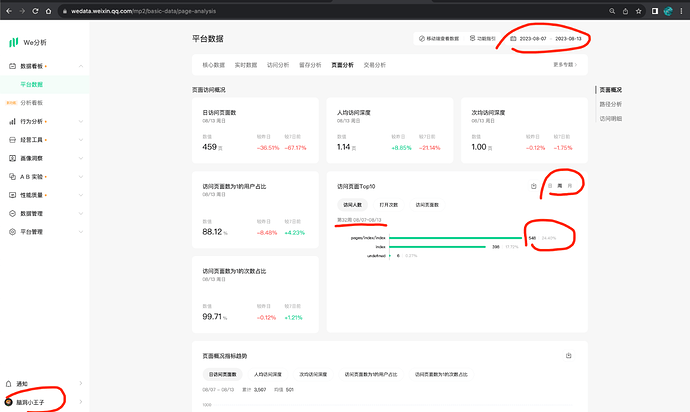
Task: Switch to the 实时数据 tab
Action: click(246, 65)
